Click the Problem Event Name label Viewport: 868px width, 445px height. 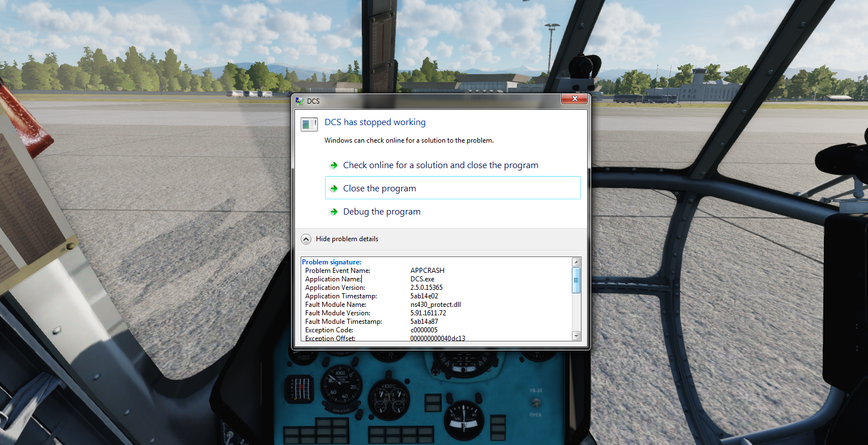[x=337, y=271]
